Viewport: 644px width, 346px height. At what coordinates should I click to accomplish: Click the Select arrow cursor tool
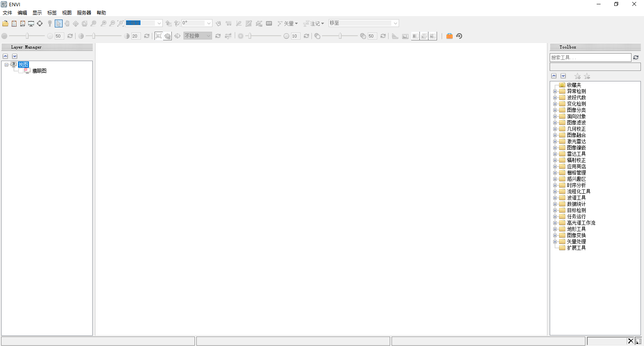tap(58, 23)
